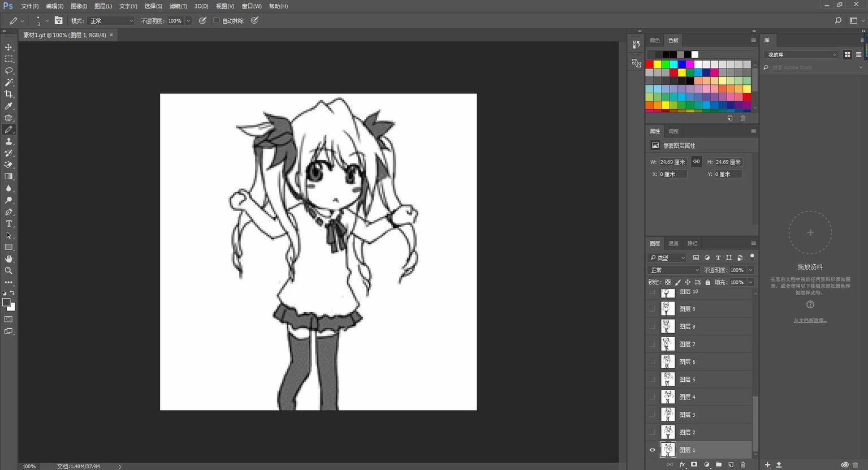The image size is (868, 470).
Task: Select the Zoom tool
Action: click(x=8, y=271)
